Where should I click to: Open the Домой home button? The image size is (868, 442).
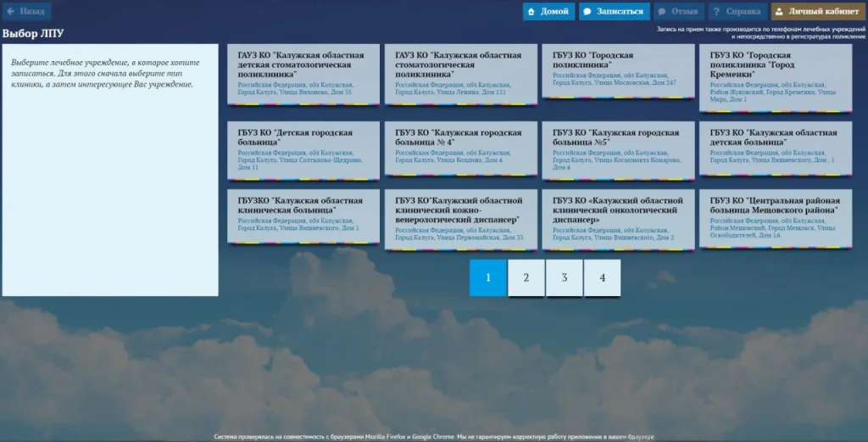548,12
